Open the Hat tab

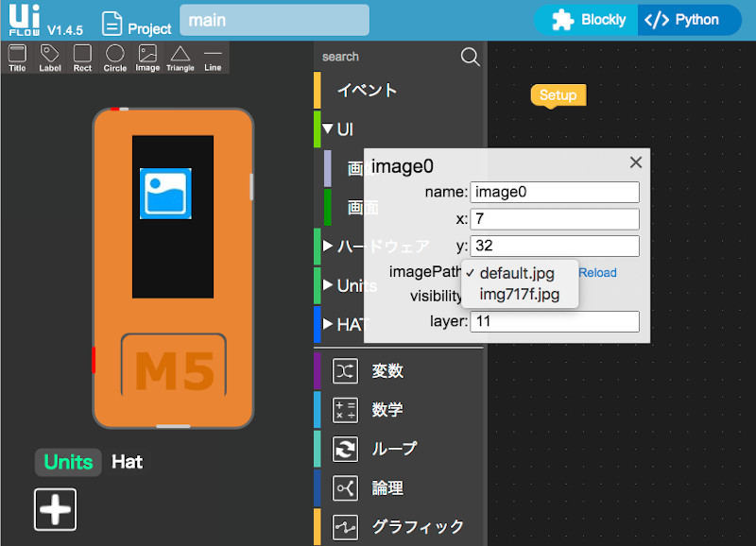tap(128, 462)
